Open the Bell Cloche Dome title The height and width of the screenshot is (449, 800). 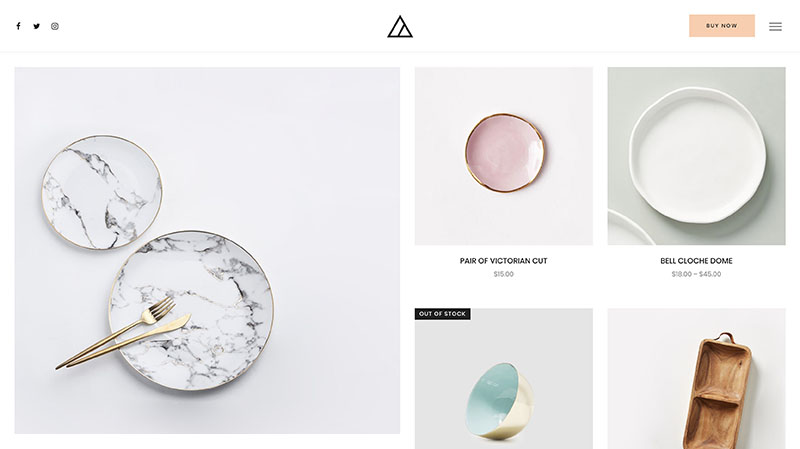pyautogui.click(x=696, y=261)
